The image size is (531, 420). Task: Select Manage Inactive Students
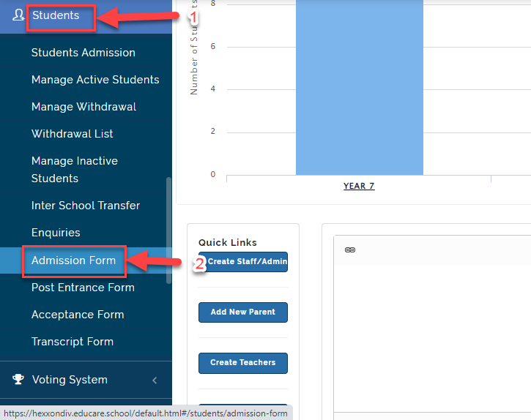(75, 170)
